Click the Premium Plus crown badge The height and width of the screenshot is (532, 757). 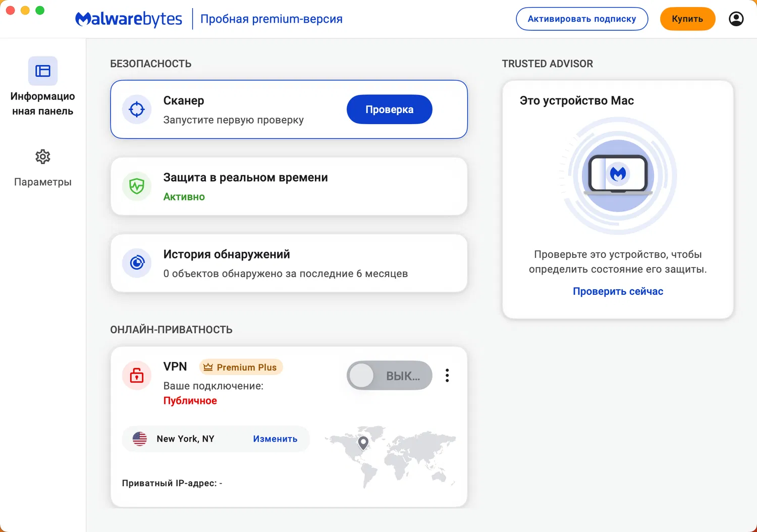point(241,367)
